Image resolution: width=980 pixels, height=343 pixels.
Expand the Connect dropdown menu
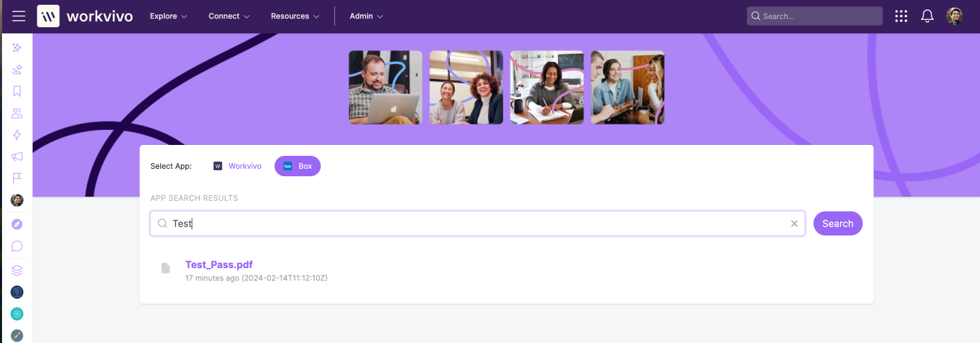[229, 16]
